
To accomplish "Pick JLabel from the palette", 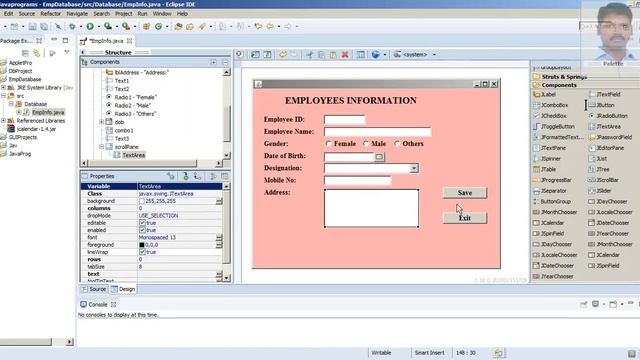I will point(544,94).
